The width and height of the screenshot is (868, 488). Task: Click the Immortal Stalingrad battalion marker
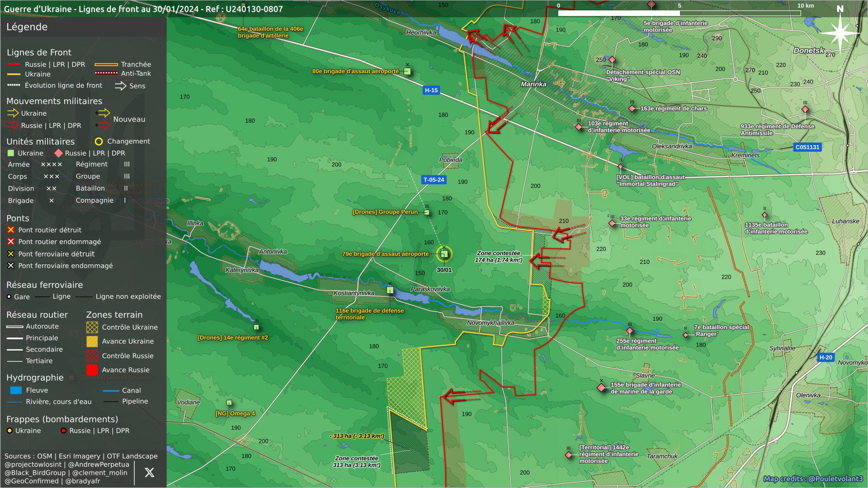click(x=621, y=167)
